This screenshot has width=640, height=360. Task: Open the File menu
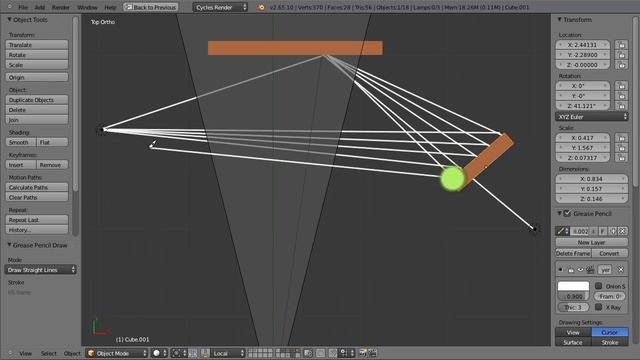[23, 7]
